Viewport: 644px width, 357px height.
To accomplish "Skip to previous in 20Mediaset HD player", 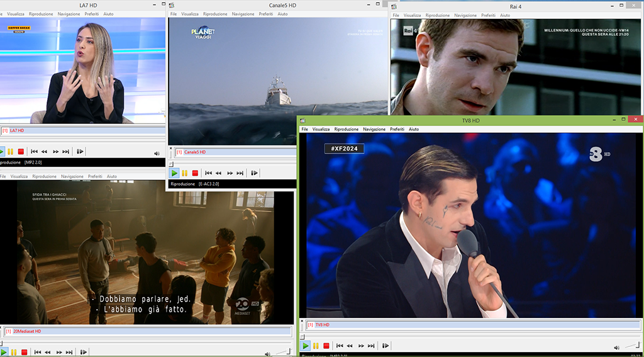I will coord(38,352).
